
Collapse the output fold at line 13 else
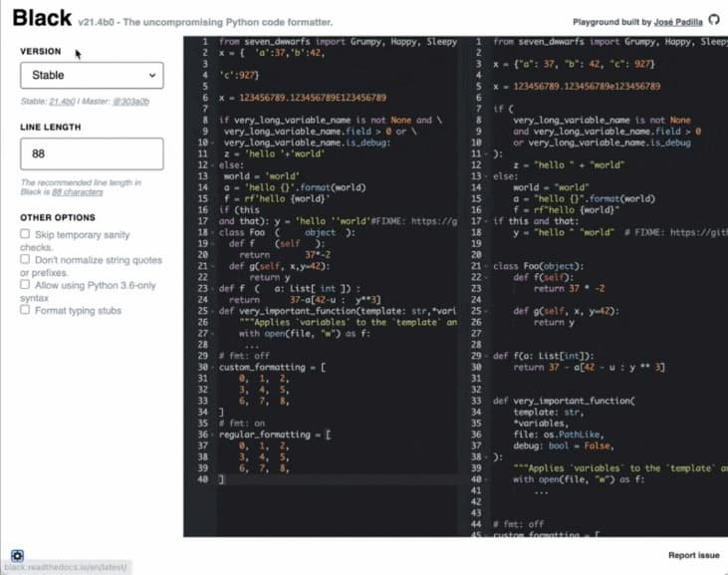pyautogui.click(x=487, y=176)
